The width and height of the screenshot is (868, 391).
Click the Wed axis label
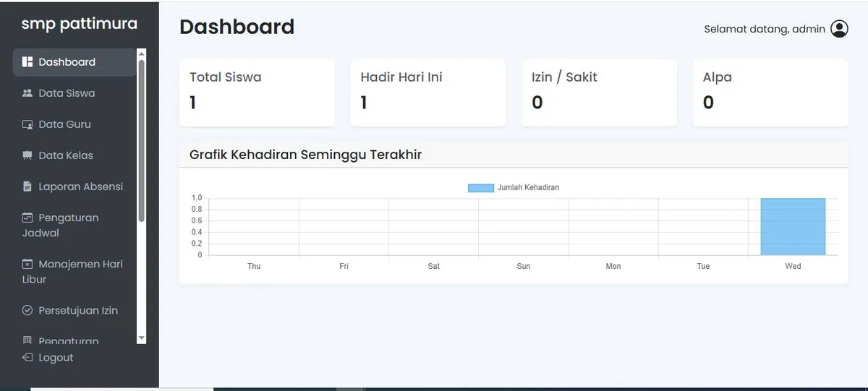(x=793, y=267)
